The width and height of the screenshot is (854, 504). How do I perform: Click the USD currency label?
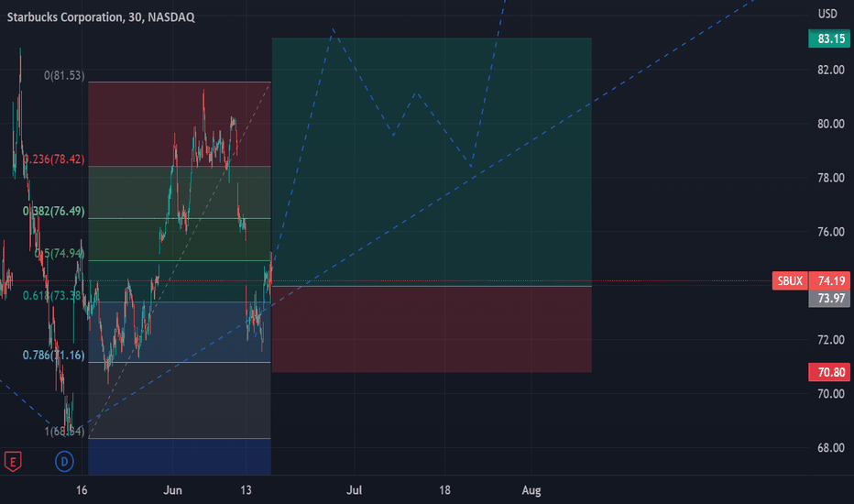[827, 14]
